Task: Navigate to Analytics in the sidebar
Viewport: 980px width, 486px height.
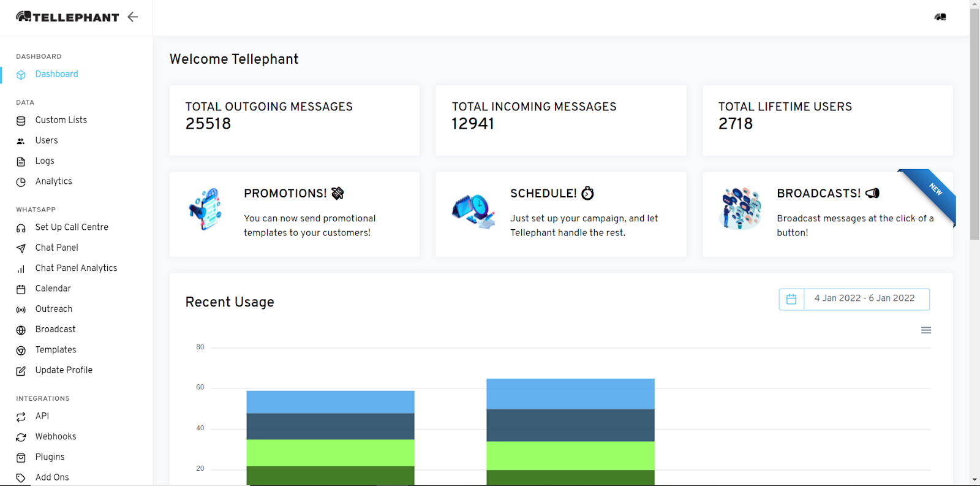Action: tap(54, 181)
